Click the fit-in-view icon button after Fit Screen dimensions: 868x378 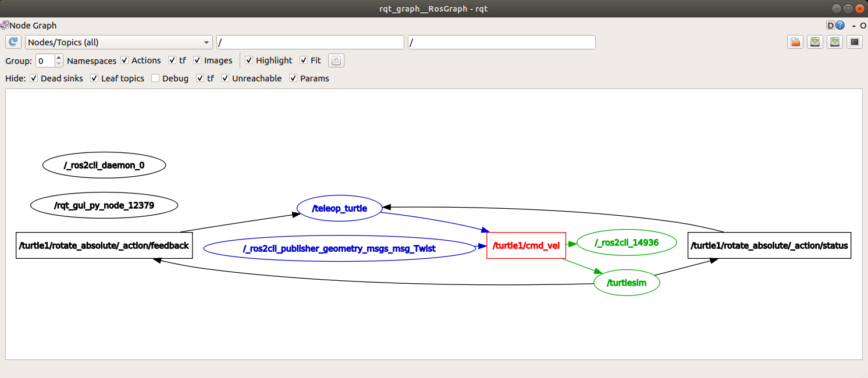(x=337, y=60)
